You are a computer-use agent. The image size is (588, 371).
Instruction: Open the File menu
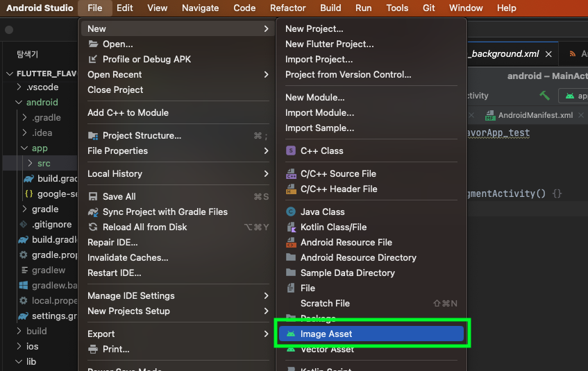[x=95, y=8]
